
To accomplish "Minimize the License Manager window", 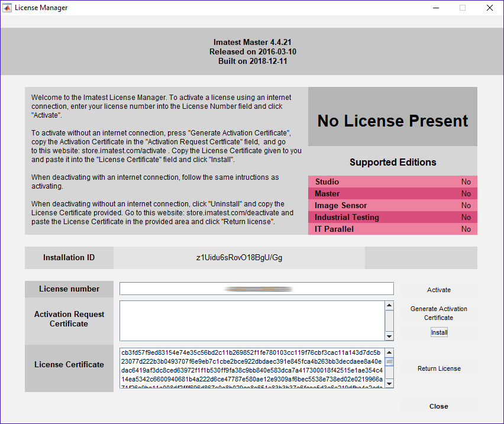I will 436,8.
